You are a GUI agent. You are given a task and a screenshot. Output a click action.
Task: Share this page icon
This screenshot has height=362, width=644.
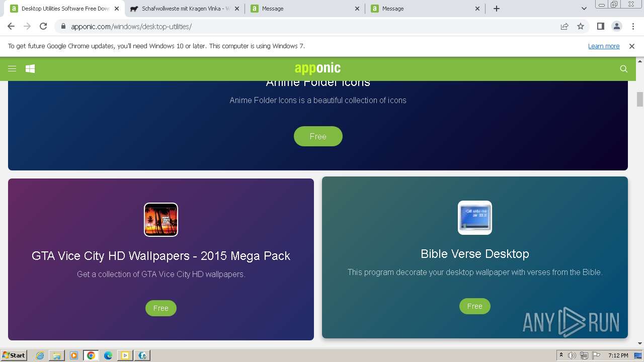(x=565, y=26)
